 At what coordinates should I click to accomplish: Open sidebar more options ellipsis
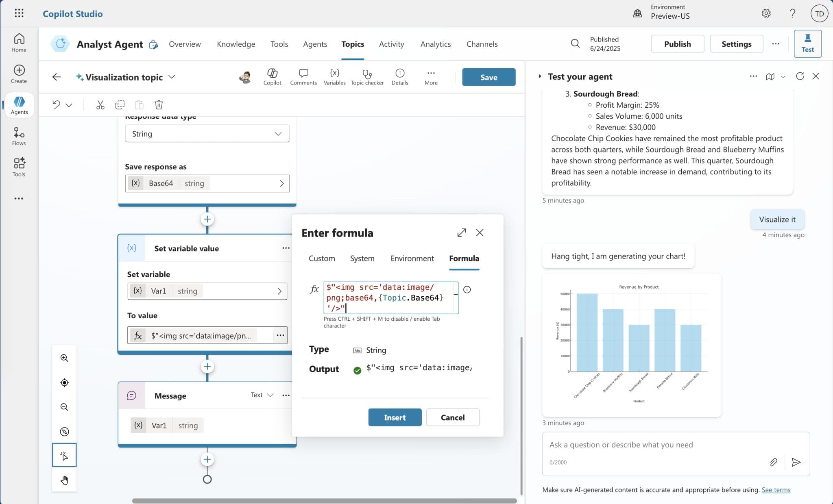[19, 199]
